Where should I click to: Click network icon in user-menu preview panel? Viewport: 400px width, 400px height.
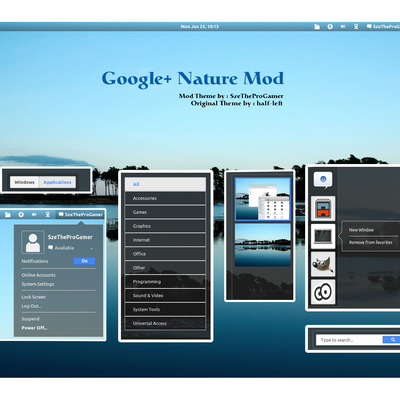tap(48, 215)
